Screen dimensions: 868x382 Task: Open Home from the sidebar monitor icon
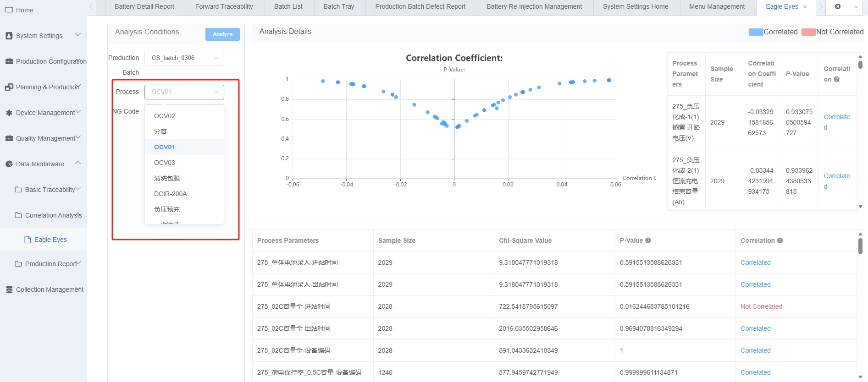[x=9, y=10]
